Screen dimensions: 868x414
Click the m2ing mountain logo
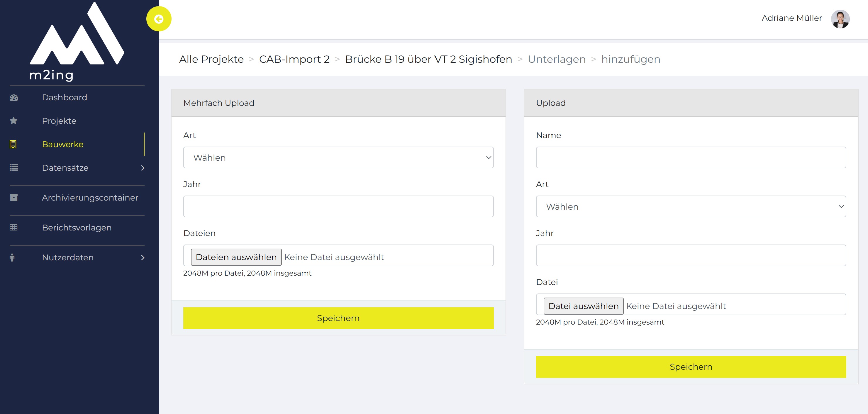point(77,41)
